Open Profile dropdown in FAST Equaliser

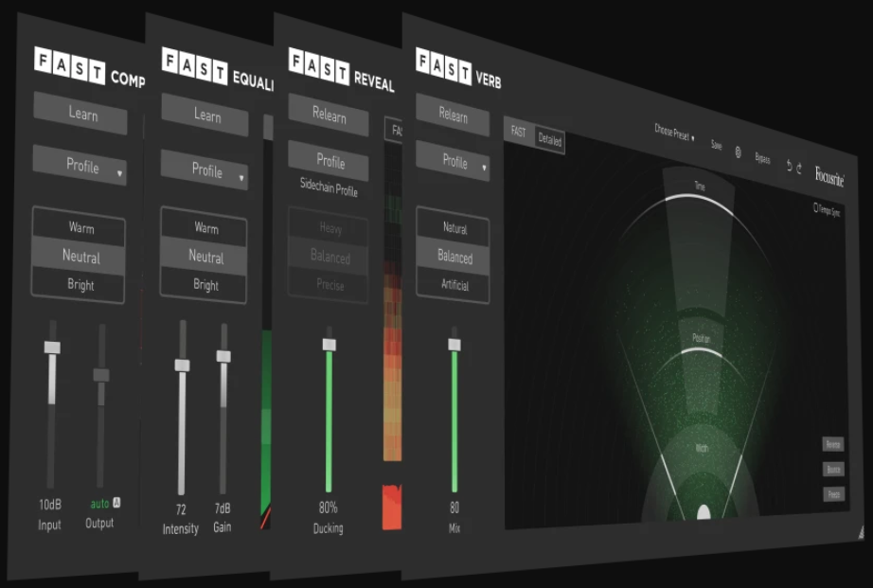205,169
